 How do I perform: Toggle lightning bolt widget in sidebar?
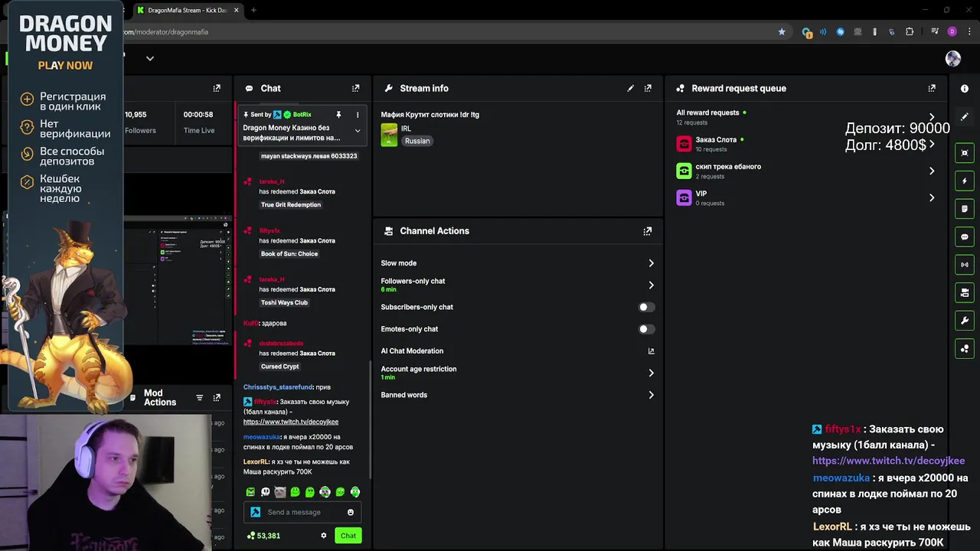pyautogui.click(x=965, y=181)
